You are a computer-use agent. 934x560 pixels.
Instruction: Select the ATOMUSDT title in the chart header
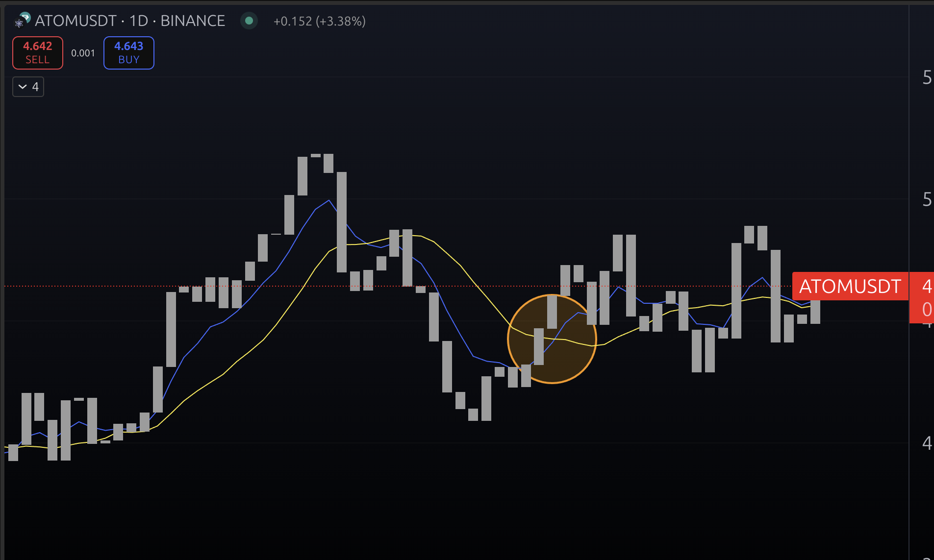[76, 21]
